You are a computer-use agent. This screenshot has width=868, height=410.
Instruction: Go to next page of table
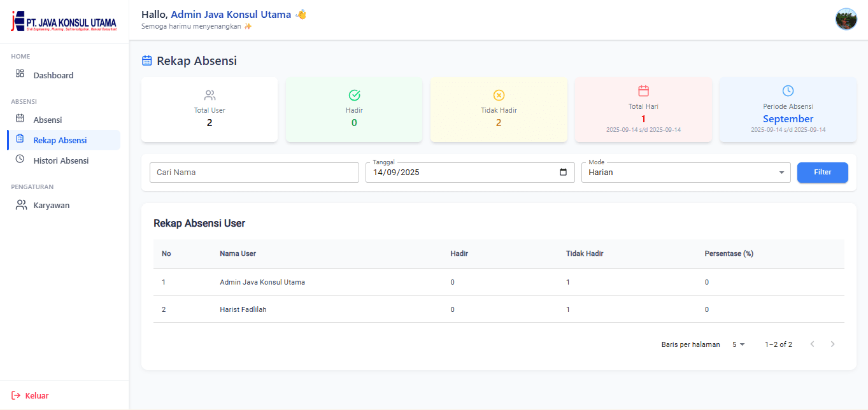[832, 344]
